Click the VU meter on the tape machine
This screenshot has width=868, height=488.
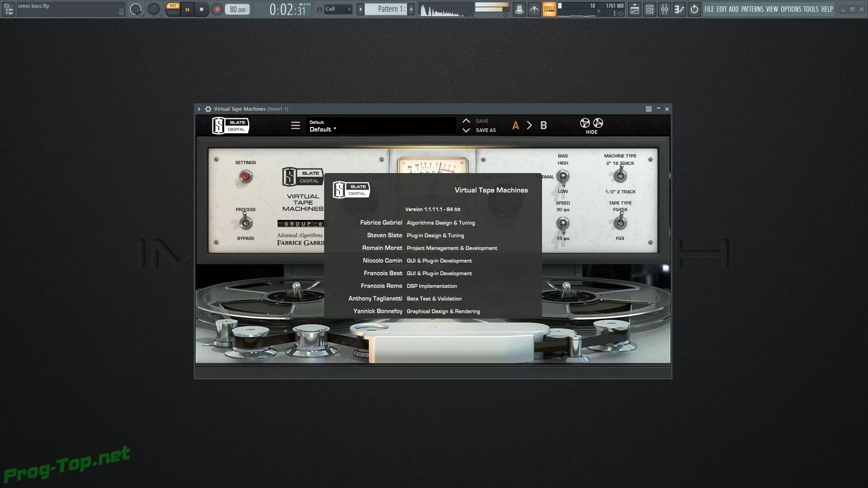click(432, 166)
